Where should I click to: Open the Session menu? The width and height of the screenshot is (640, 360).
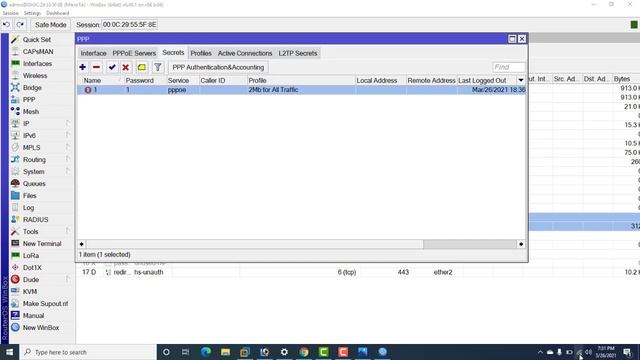click(11, 13)
